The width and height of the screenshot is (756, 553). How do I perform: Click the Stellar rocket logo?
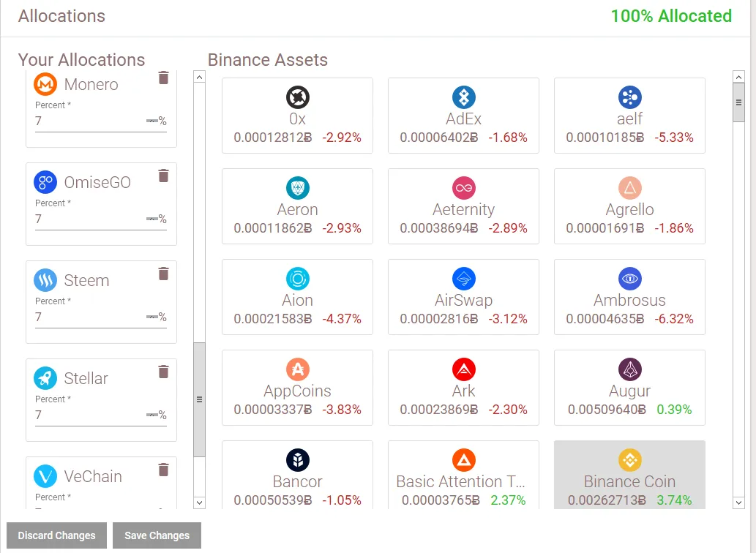tap(45, 378)
